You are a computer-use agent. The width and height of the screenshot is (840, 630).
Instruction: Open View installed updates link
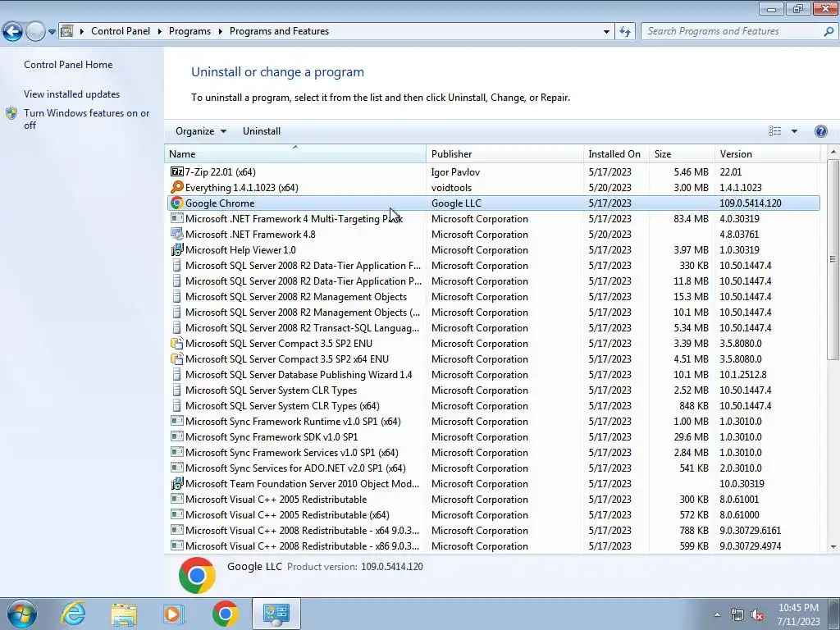[x=72, y=94]
